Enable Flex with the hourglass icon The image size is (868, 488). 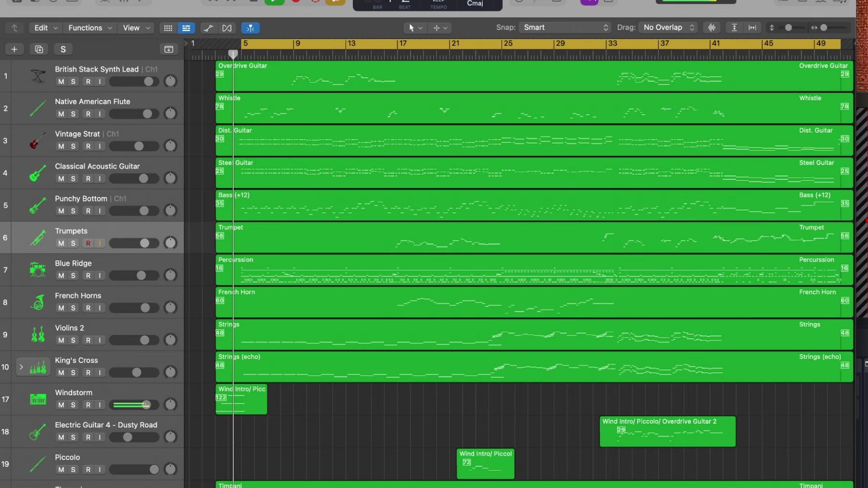point(227,28)
